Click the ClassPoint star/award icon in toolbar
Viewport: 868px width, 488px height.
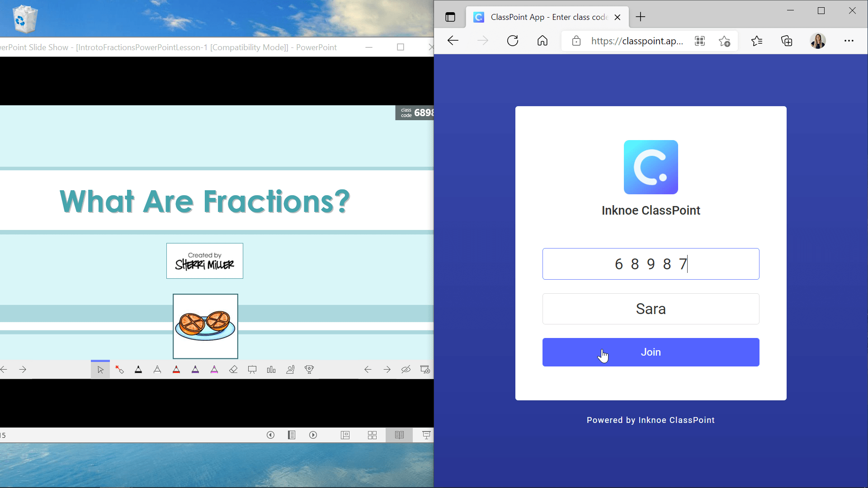tap(309, 370)
